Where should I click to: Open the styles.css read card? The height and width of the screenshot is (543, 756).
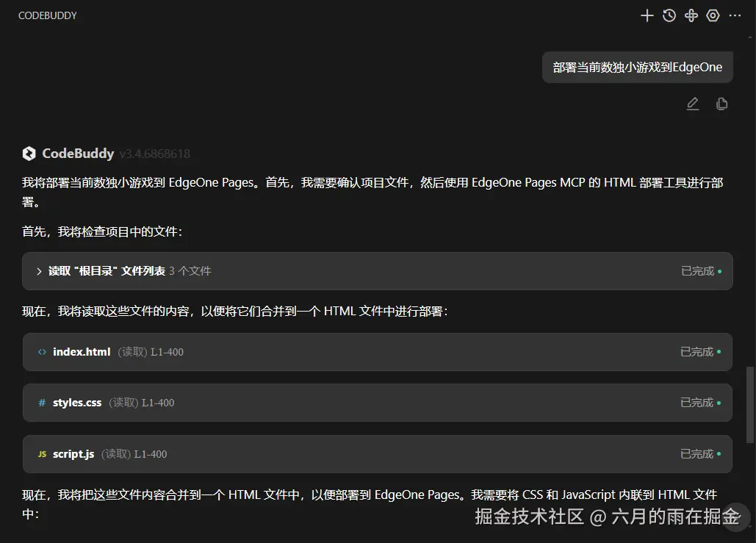click(378, 403)
